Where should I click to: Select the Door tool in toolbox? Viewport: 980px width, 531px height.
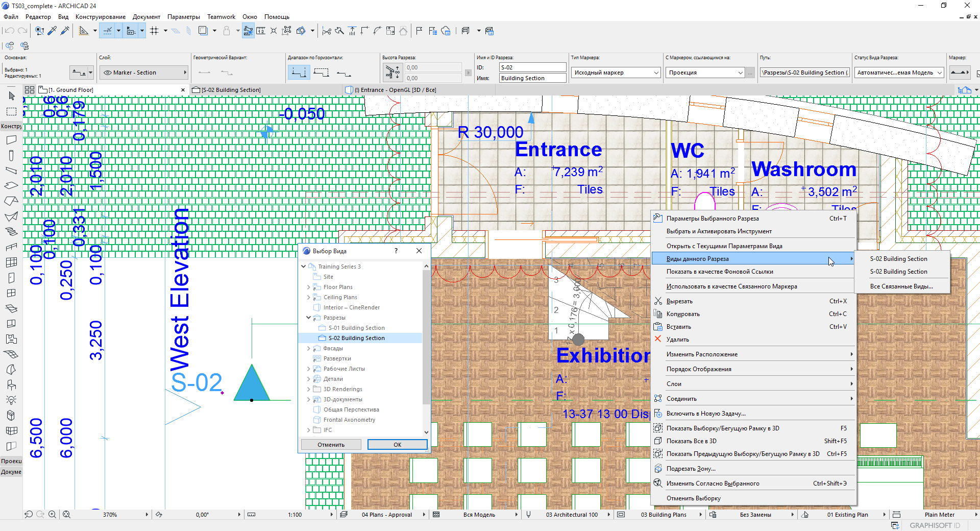pos(11,278)
